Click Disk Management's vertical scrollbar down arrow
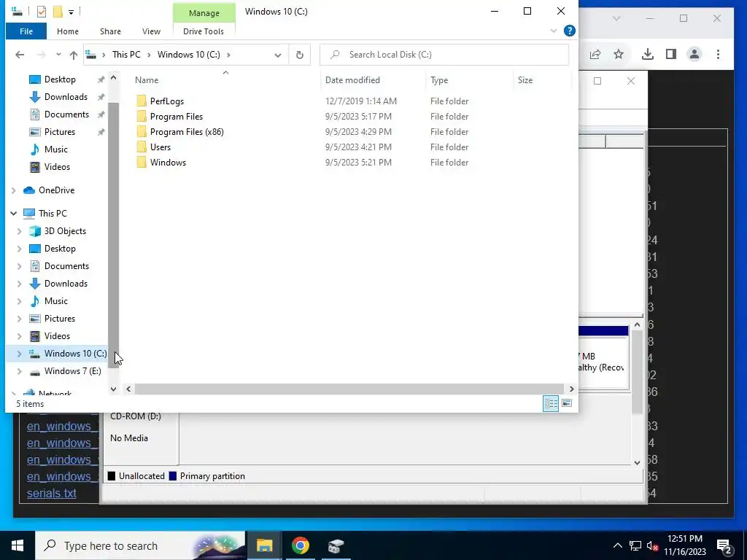The height and width of the screenshot is (560, 747). (x=637, y=462)
